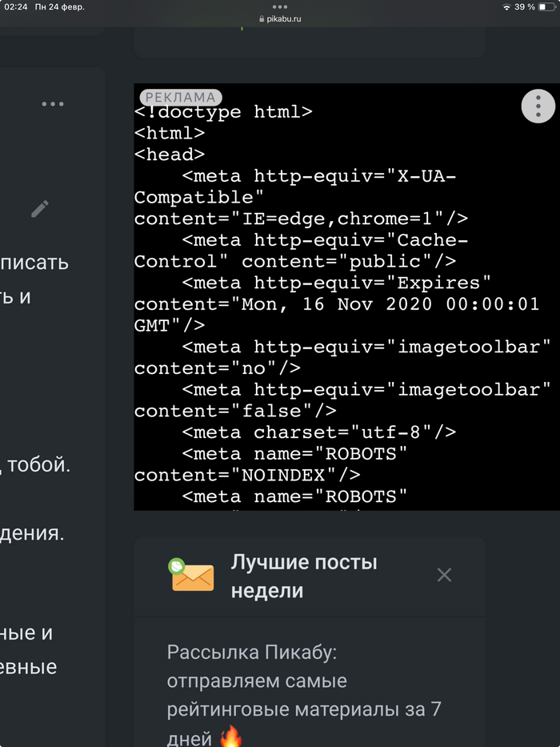The width and height of the screenshot is (560, 747).
Task: Open horizontal three-dot menu in left panel
Action: [x=53, y=104]
